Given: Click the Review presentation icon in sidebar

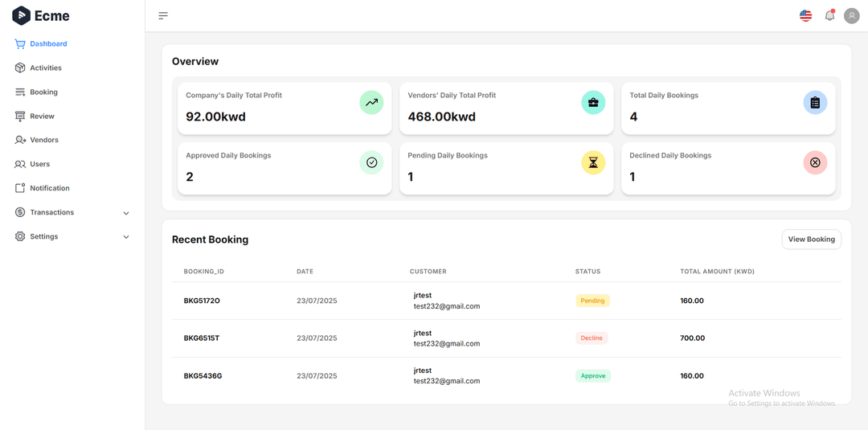Looking at the screenshot, I should click(x=20, y=117).
